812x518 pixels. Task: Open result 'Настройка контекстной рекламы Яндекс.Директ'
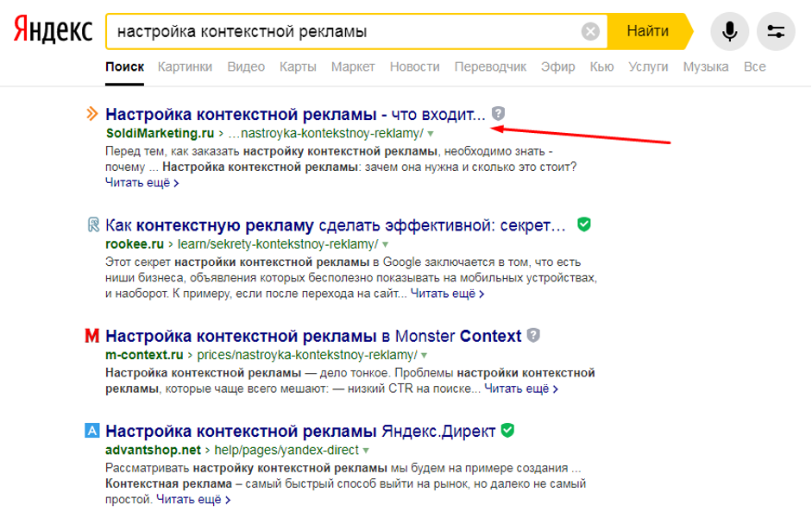click(300, 431)
